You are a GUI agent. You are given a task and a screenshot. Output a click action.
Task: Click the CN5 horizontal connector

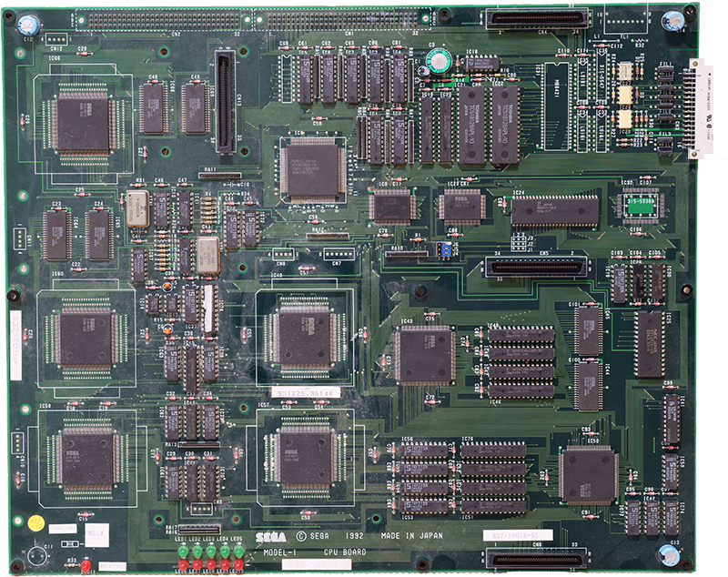point(536,268)
